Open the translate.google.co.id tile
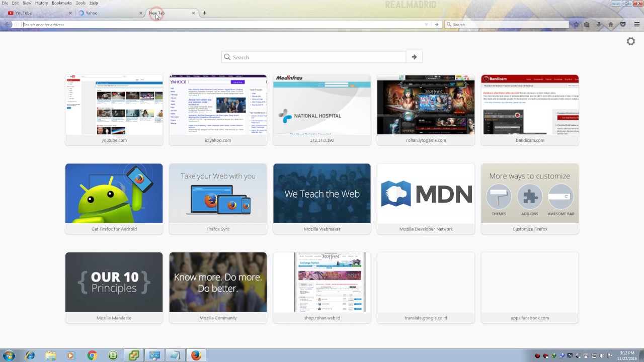 click(426, 288)
